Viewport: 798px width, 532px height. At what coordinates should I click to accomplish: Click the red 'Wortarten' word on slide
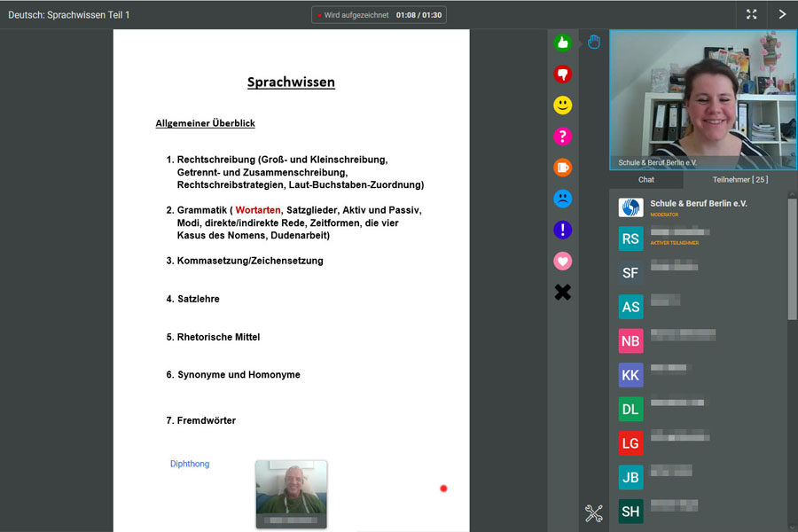tap(257, 210)
